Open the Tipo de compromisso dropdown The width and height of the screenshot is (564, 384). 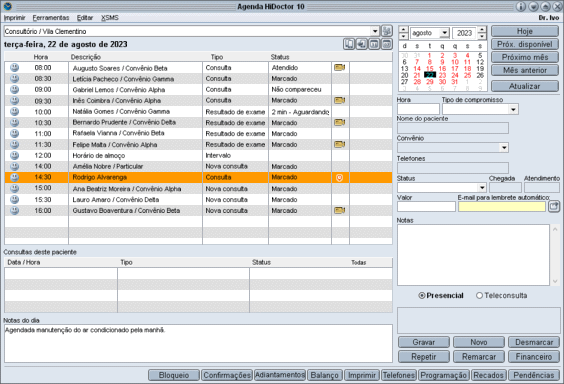[513, 109]
